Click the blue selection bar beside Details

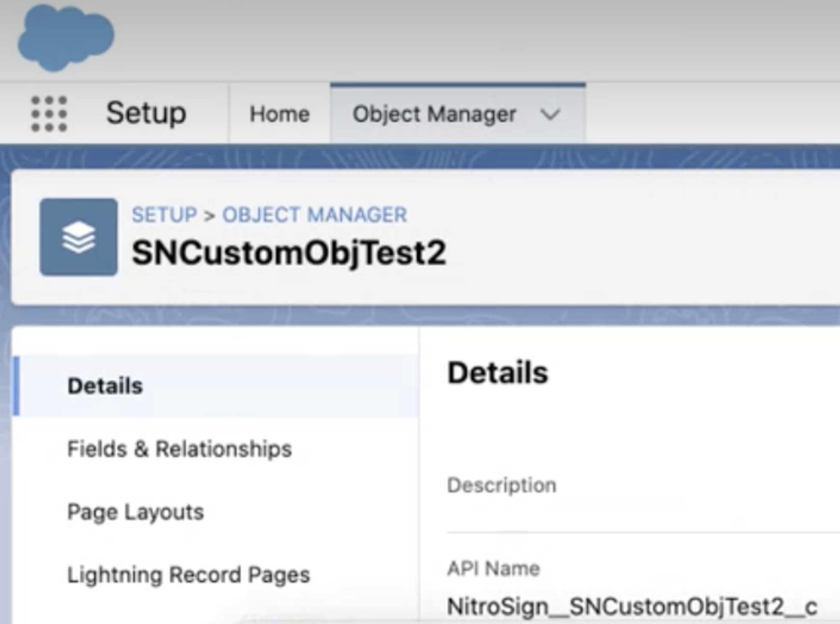[x=17, y=386]
